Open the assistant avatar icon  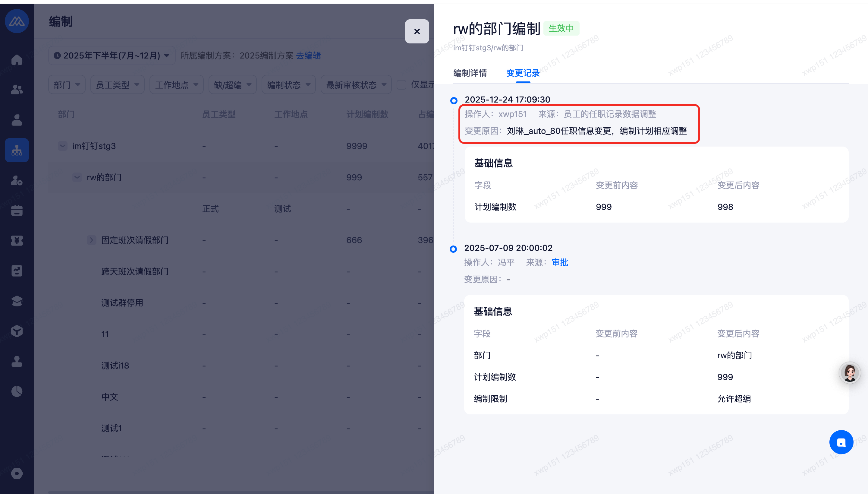pyautogui.click(x=850, y=373)
